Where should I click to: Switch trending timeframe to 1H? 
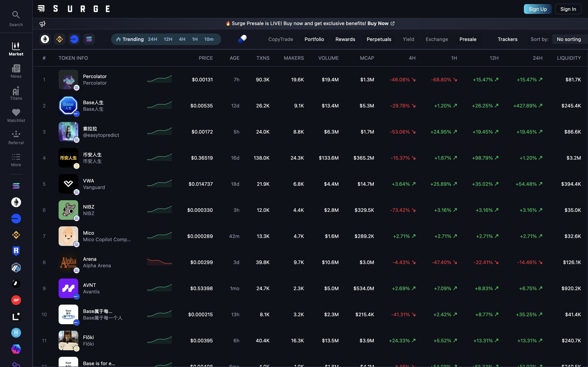point(195,39)
